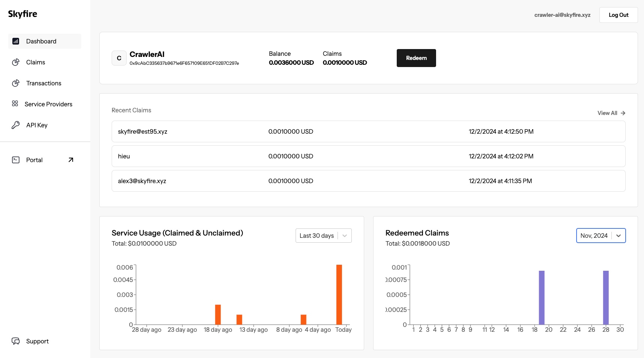Click the Claims value 0.0010000 USD
The height and width of the screenshot is (358, 644).
[345, 63]
